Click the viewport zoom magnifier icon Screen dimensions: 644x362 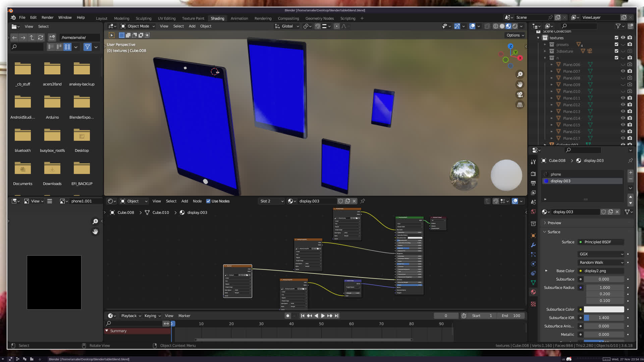pos(520,74)
